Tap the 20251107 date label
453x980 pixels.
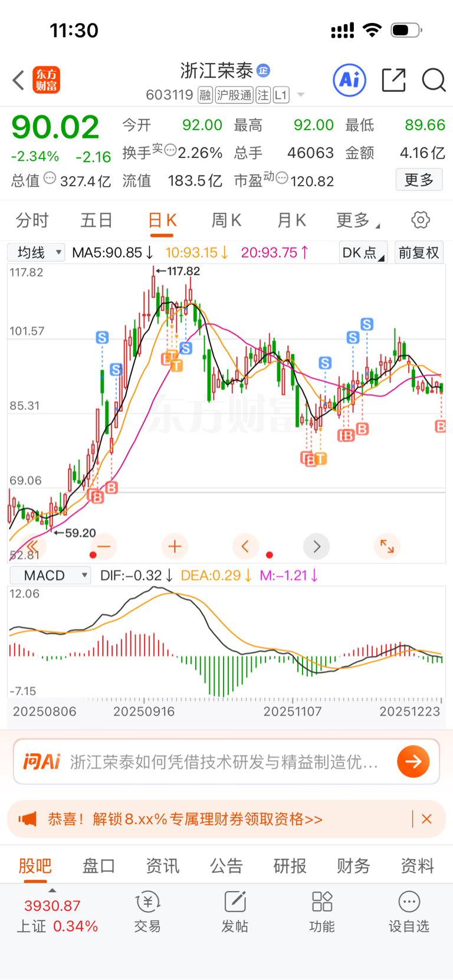[x=293, y=711]
